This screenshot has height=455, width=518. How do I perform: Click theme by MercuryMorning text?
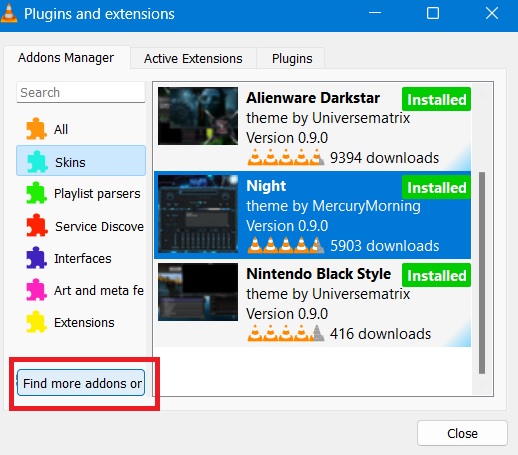pos(333,206)
